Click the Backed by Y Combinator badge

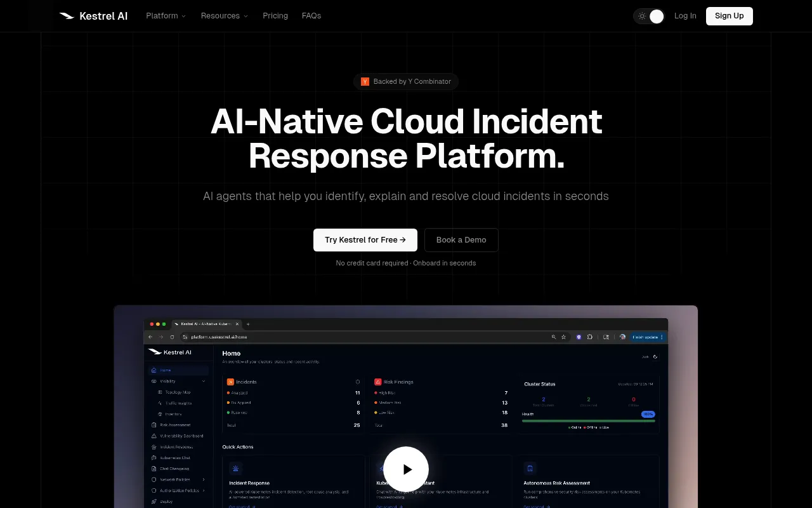(406, 81)
